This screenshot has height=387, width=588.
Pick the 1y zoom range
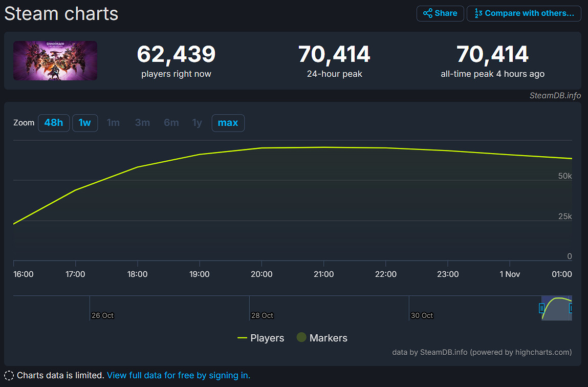pos(197,123)
